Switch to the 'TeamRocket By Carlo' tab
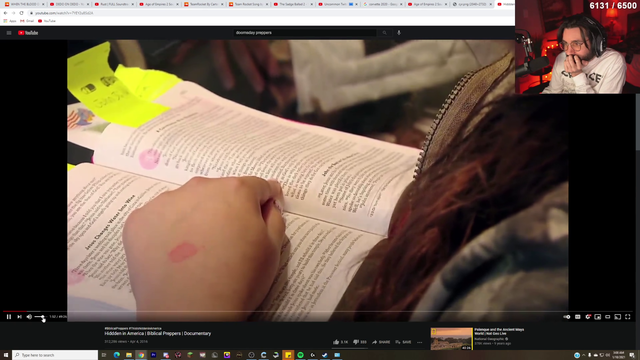Screen dimensions: 640x360 tap(203, 4)
